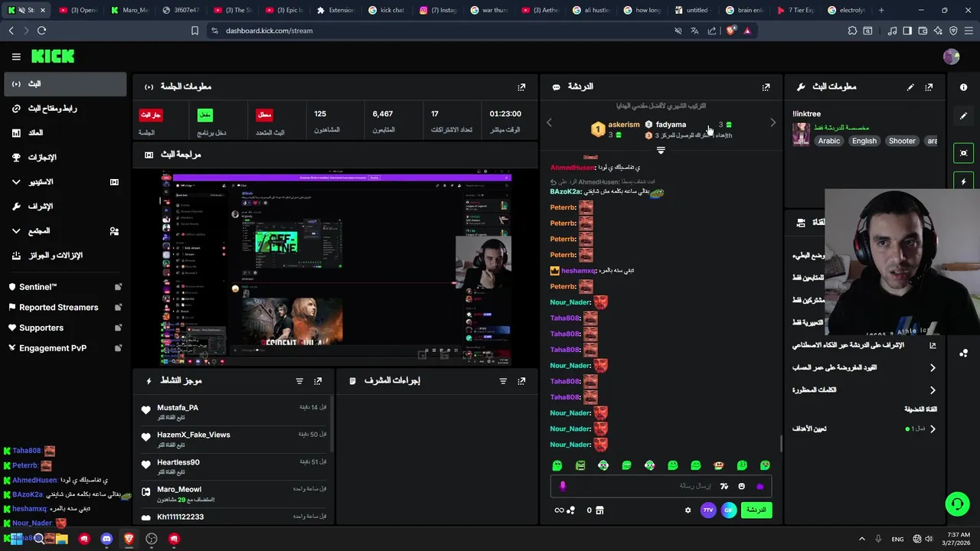Click the 7TV paint icon in chat input
Image resolution: width=980 pixels, height=551 pixels.
(724, 486)
